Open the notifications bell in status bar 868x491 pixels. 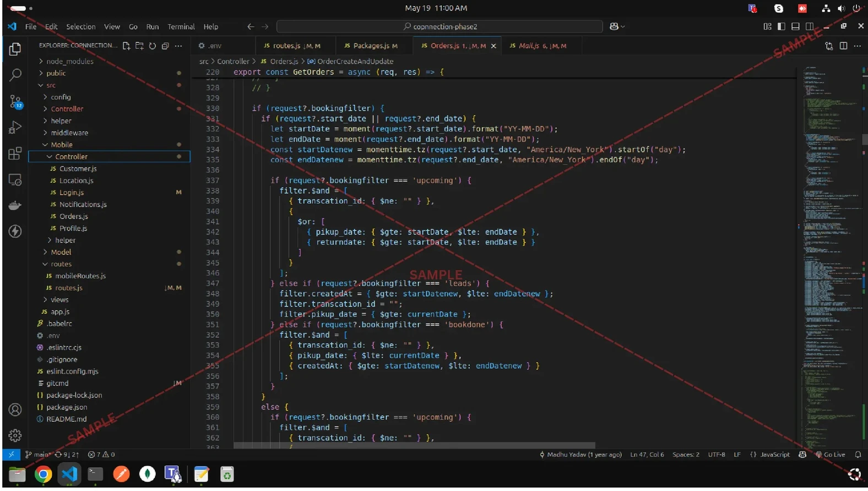(x=858, y=455)
